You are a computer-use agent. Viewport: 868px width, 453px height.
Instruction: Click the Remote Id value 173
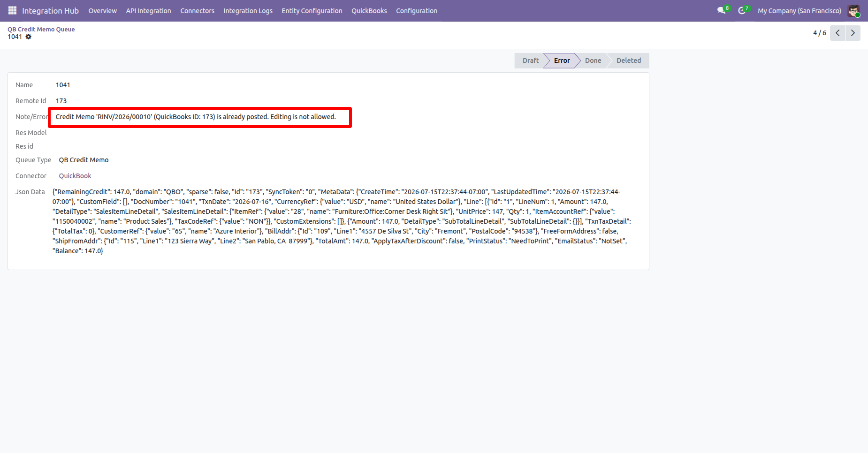tap(61, 101)
